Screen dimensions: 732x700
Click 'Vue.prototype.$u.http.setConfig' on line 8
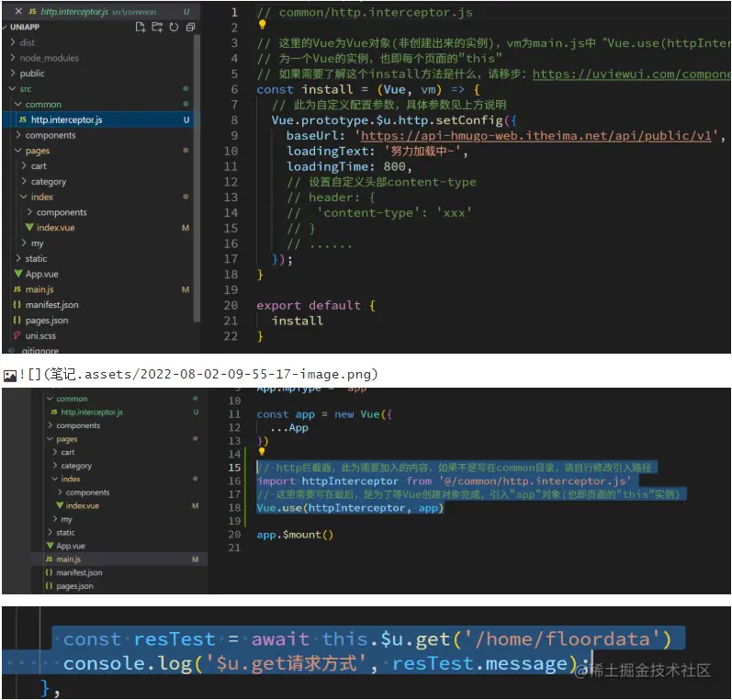(388, 120)
